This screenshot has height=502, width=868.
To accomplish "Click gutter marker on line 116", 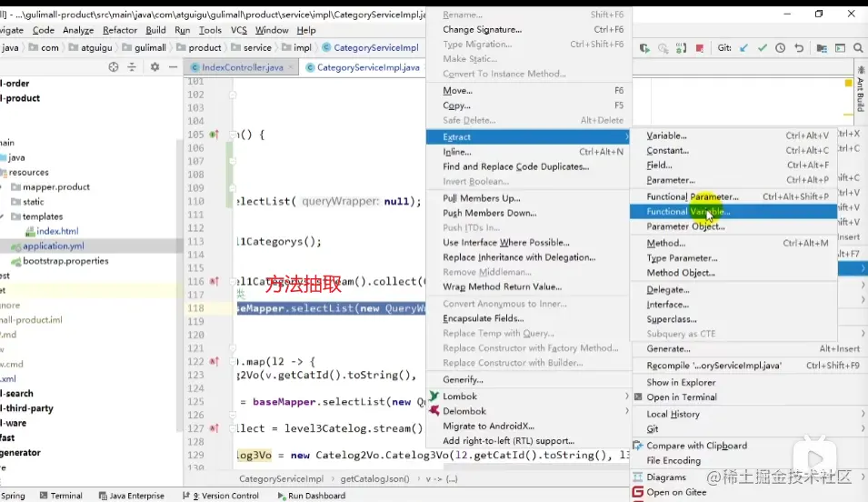I will (214, 282).
